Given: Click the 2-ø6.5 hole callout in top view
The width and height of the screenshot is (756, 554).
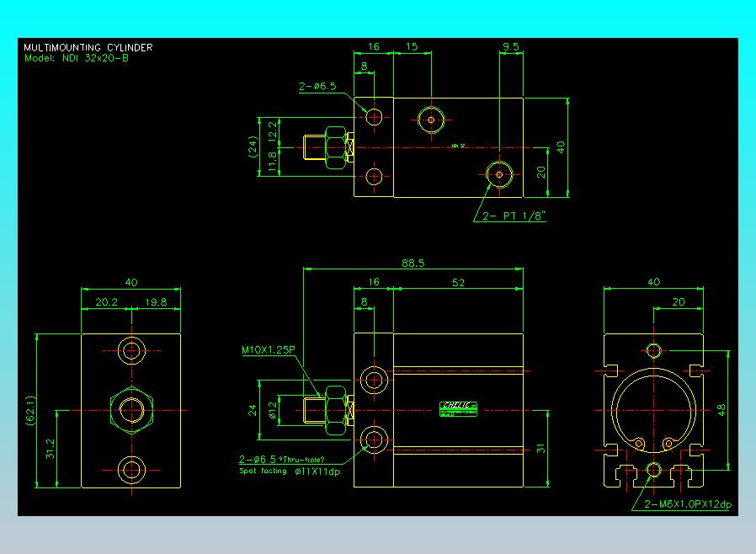Looking at the screenshot, I should point(317,87).
